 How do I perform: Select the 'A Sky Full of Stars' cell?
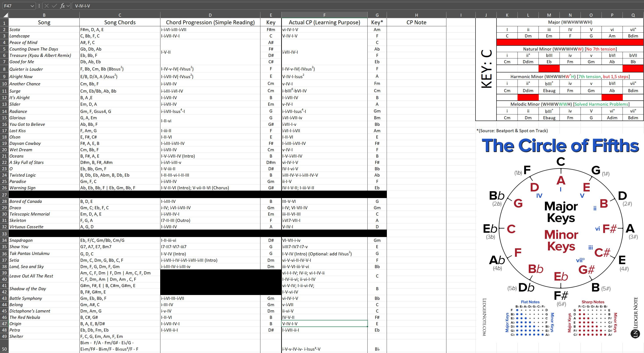[x=44, y=162]
